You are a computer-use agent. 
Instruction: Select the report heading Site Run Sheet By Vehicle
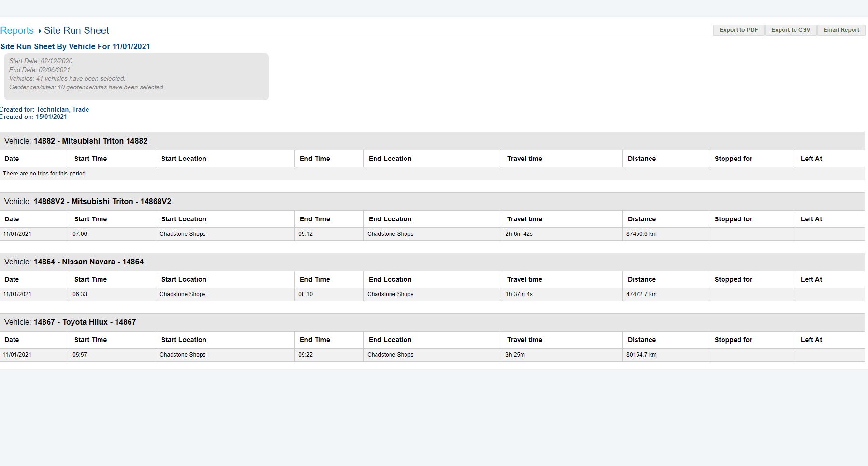pyautogui.click(x=75, y=46)
